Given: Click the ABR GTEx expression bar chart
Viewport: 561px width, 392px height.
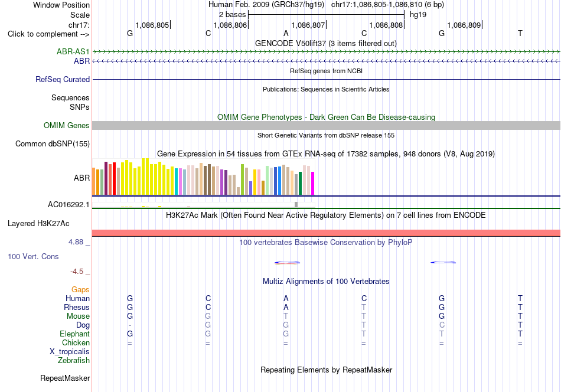Looking at the screenshot, I should tap(203, 177).
